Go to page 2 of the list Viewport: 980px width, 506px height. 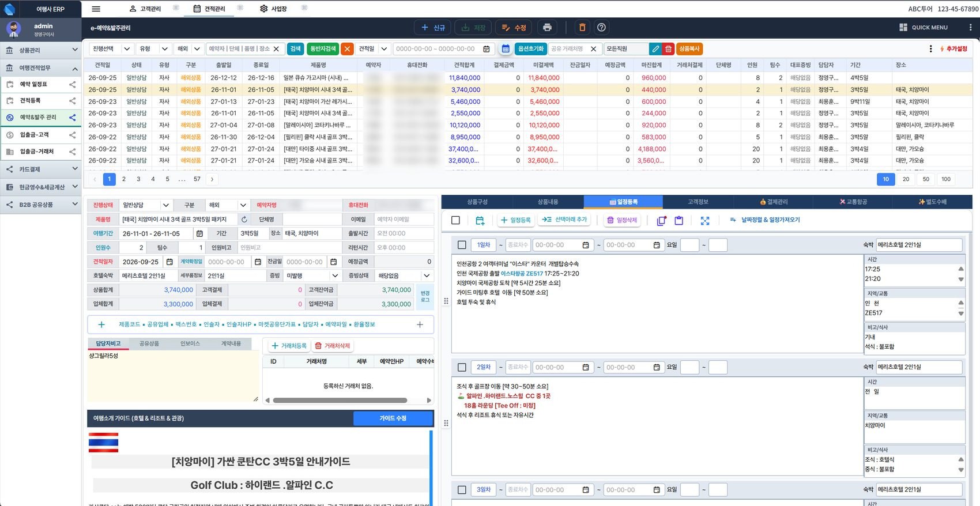pos(124,179)
